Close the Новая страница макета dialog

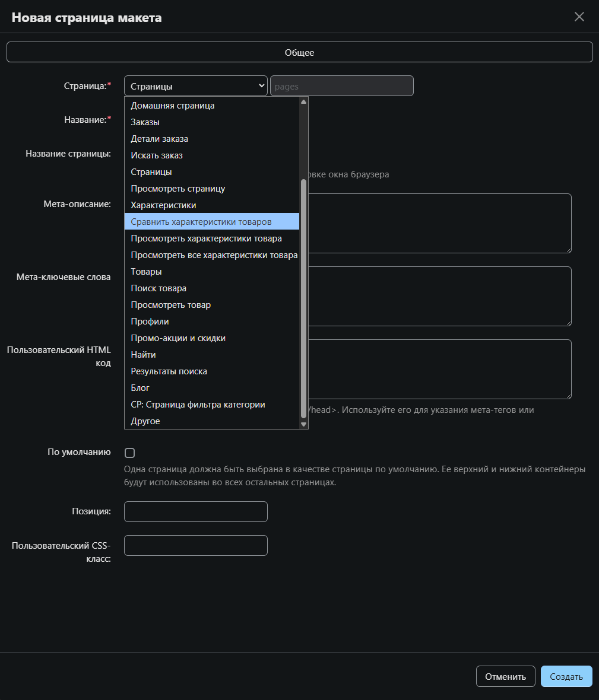pyautogui.click(x=579, y=17)
